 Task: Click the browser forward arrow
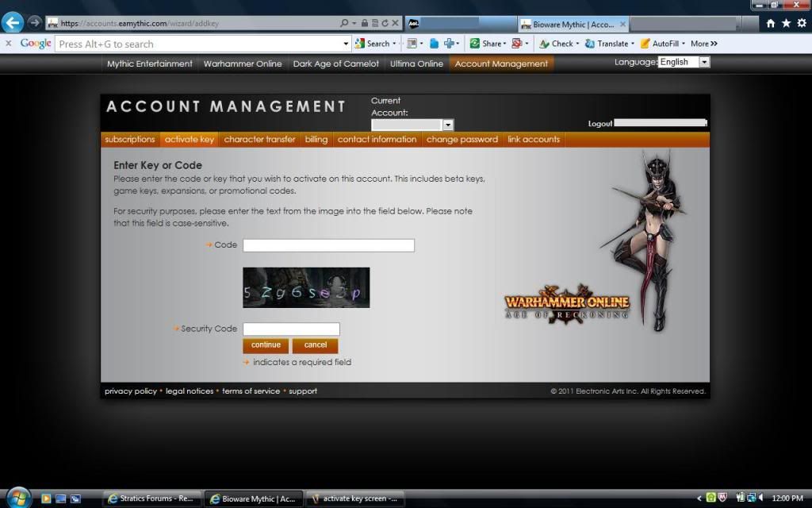click(35, 23)
